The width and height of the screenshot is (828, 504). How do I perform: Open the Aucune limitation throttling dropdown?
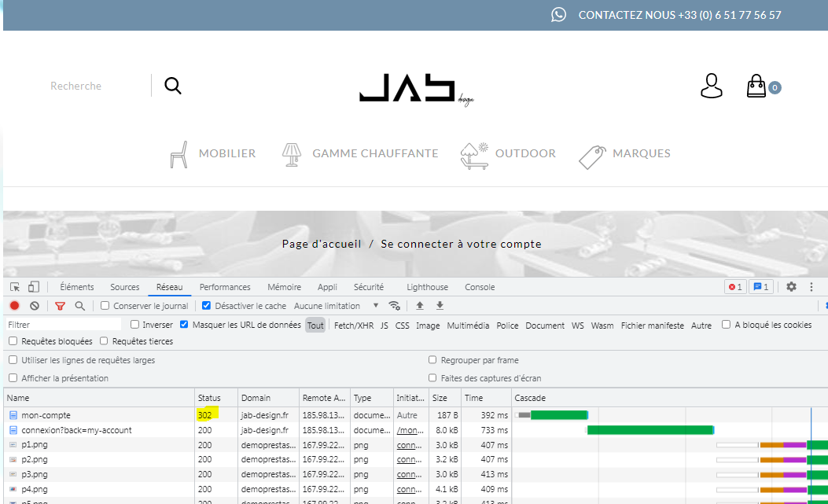pyautogui.click(x=337, y=306)
